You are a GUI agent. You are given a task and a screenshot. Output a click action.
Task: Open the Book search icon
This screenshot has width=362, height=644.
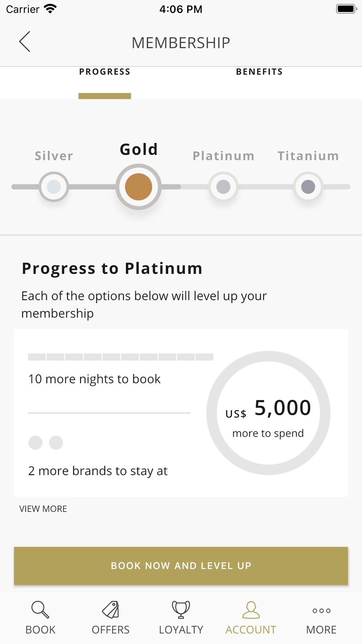coord(40,610)
